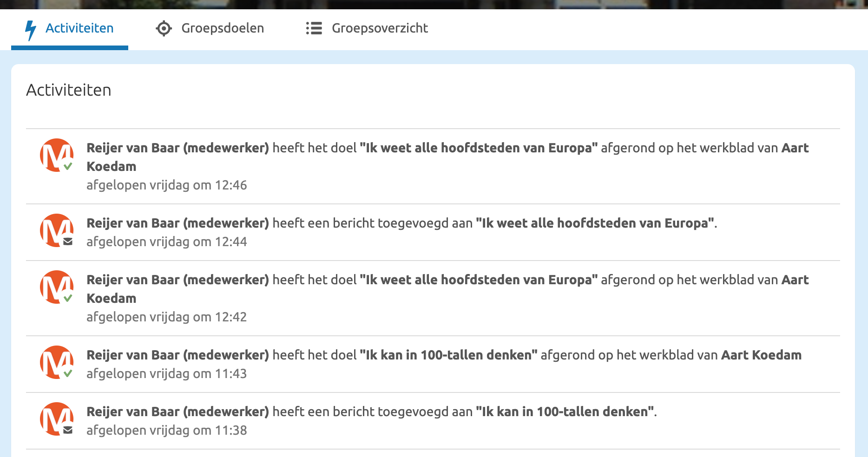
Task: Click the lightning bolt icon next to Activiteiten
Action: (31, 28)
